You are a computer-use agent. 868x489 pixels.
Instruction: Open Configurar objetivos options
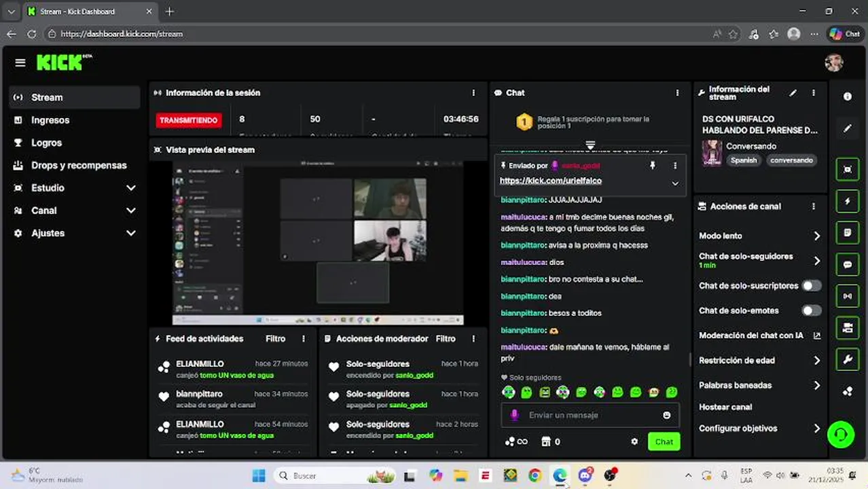tap(760, 429)
